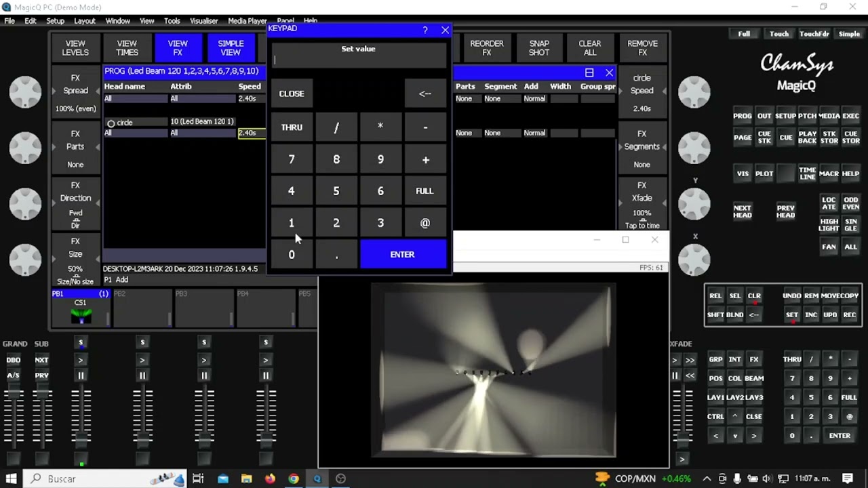Start playback PB1 with its go arrow button

(x=81, y=360)
